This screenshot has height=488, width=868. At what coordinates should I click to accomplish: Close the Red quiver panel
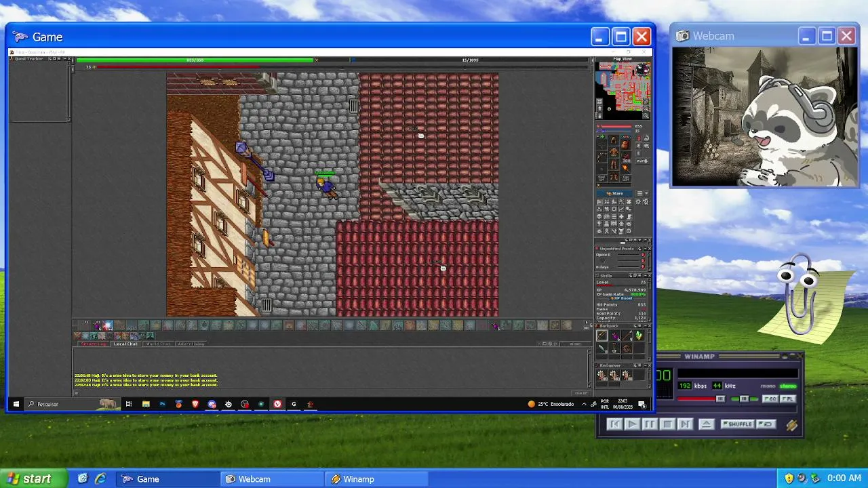[648, 365]
